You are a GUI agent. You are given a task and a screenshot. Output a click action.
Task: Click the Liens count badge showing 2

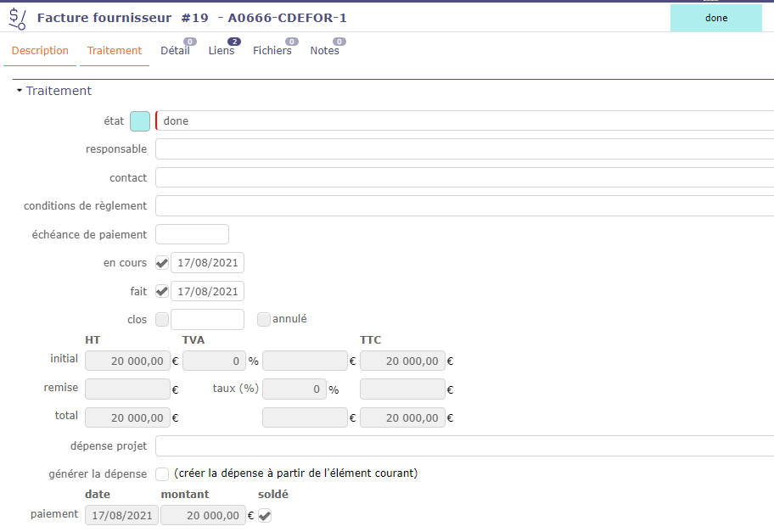pos(234,42)
